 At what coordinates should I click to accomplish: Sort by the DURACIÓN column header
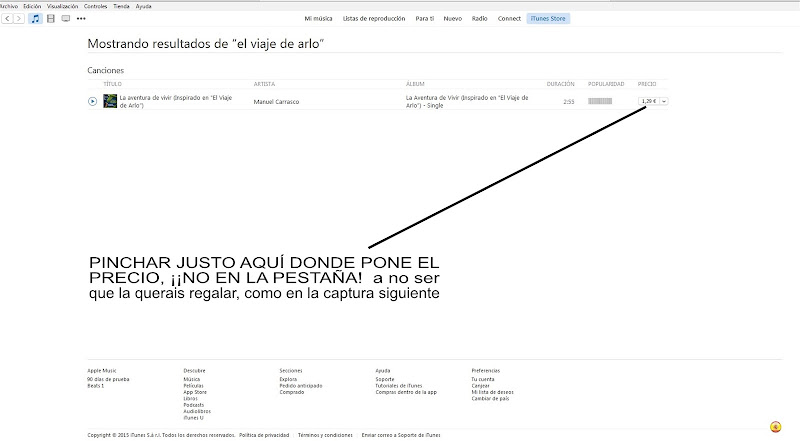tap(560, 84)
